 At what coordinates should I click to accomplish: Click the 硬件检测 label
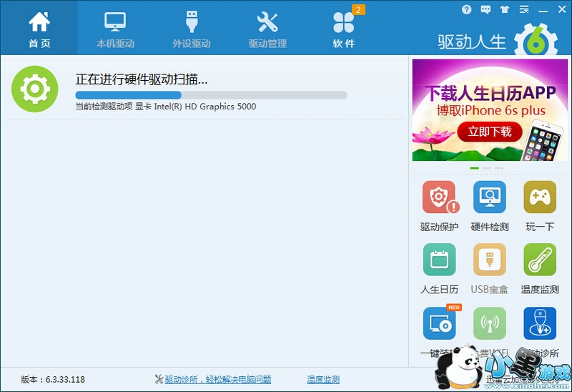point(490,227)
